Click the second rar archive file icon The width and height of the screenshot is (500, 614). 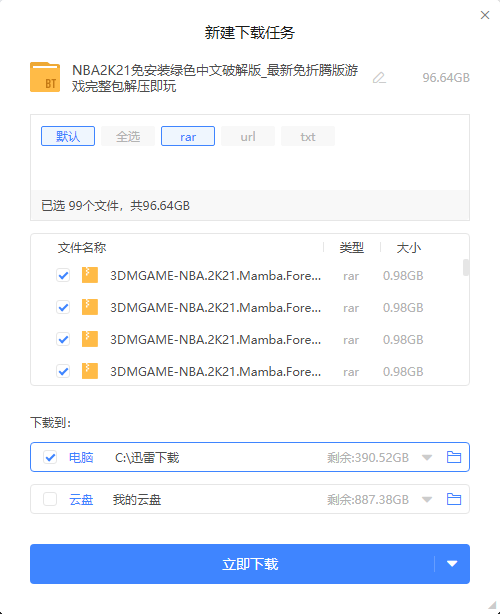pyautogui.click(x=90, y=307)
